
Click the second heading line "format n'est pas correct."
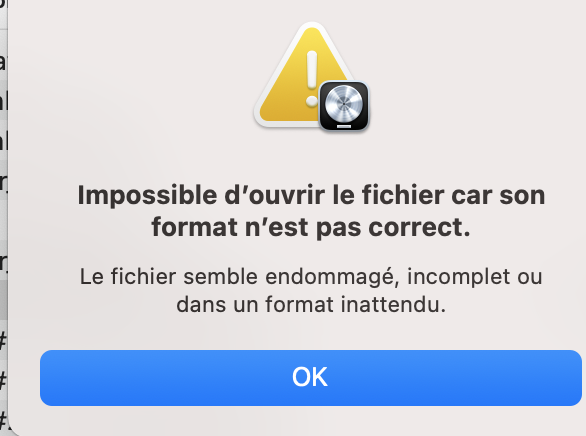pos(311,227)
